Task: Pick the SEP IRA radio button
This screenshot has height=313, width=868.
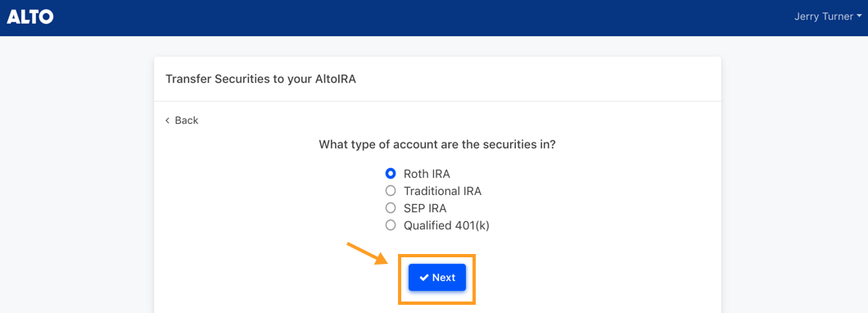Action: tap(391, 208)
